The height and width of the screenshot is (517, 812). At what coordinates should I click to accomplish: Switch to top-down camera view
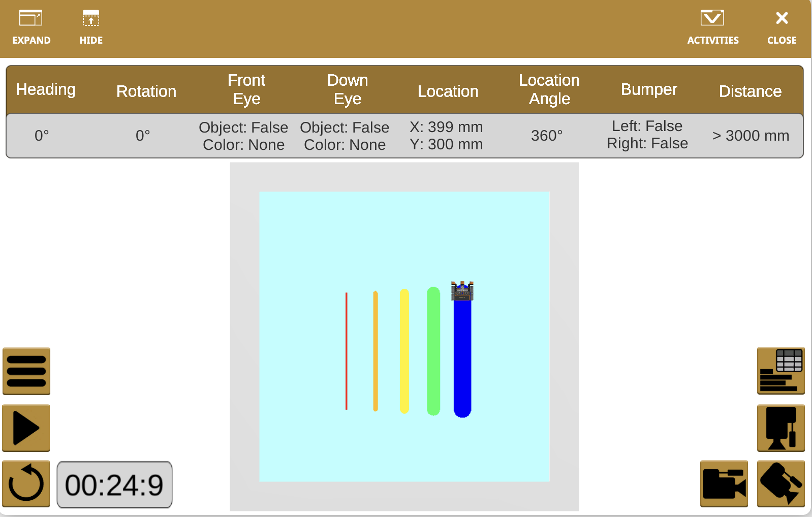pyautogui.click(x=780, y=428)
